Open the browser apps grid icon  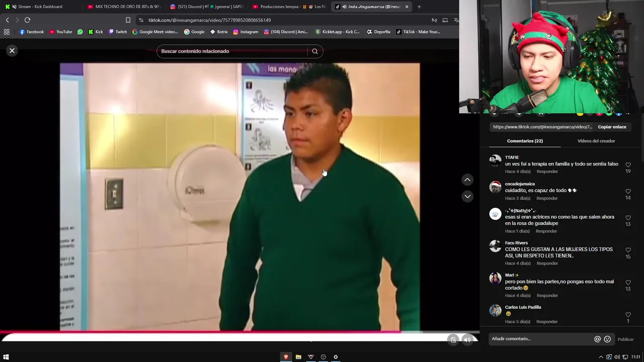[x=7, y=32]
